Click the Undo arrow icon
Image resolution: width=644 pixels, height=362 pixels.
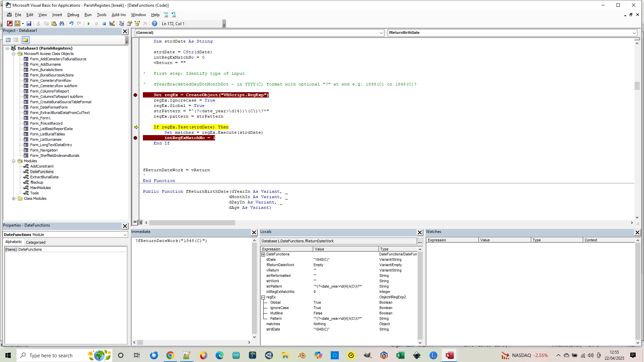point(71,23)
